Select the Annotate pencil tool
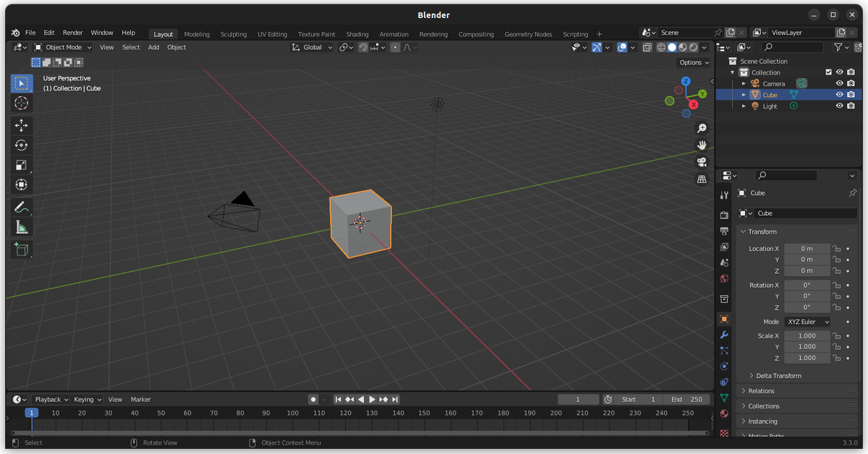 (22, 207)
